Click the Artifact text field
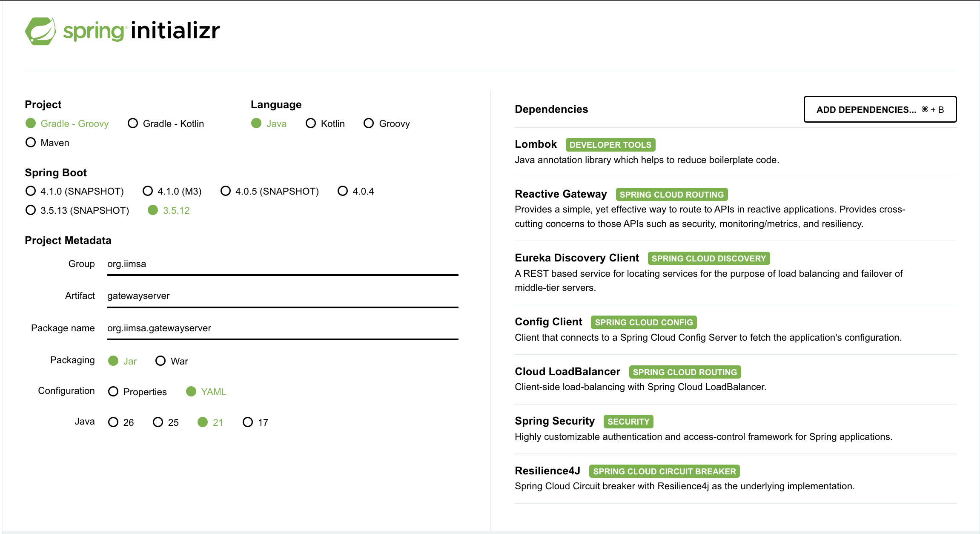The height and width of the screenshot is (534, 980). (x=282, y=296)
